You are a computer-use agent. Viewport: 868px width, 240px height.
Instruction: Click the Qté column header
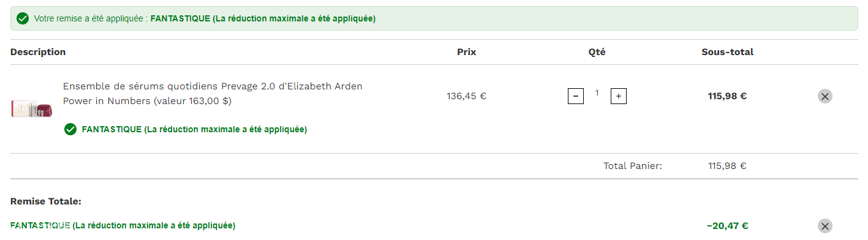597,52
